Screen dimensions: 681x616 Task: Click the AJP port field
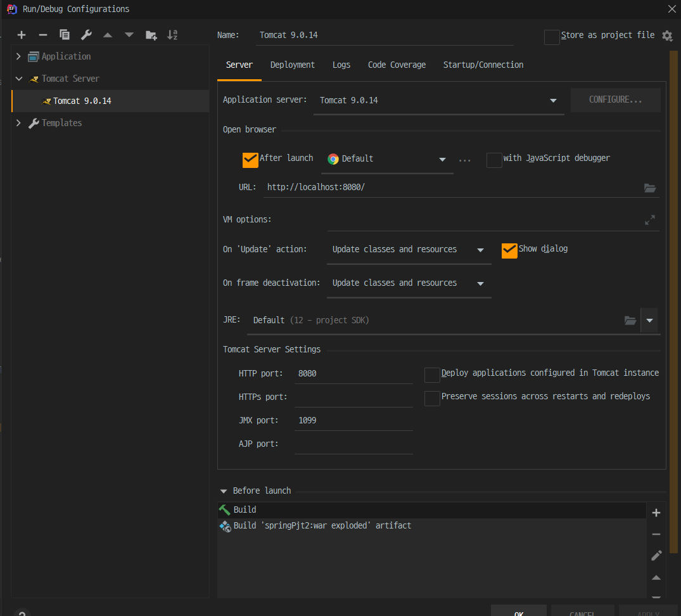tap(353, 444)
